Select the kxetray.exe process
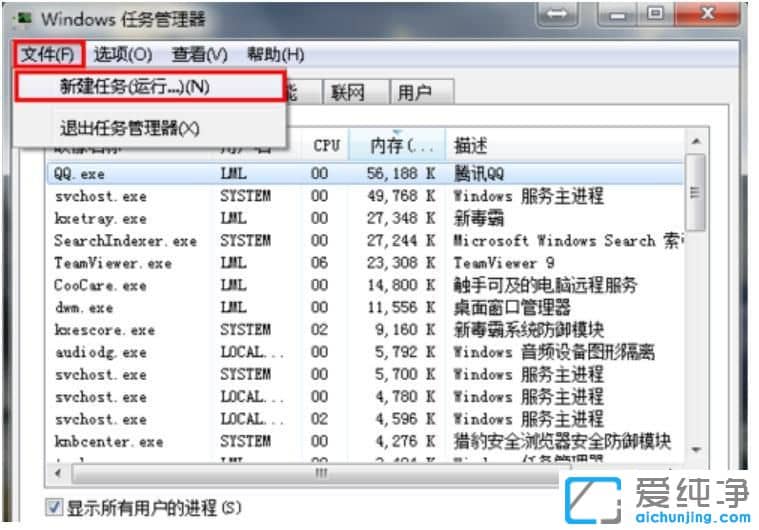Viewport: 759px width, 530px height. tap(365, 218)
